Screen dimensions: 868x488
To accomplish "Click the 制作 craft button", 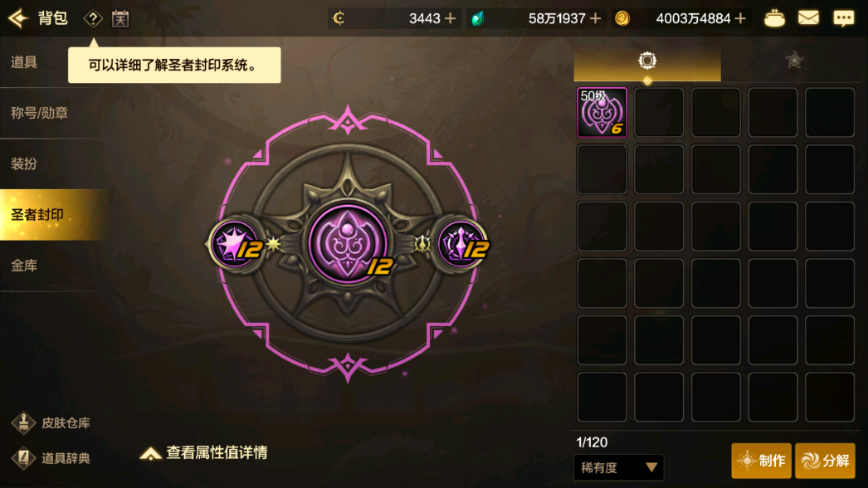I will [x=761, y=461].
